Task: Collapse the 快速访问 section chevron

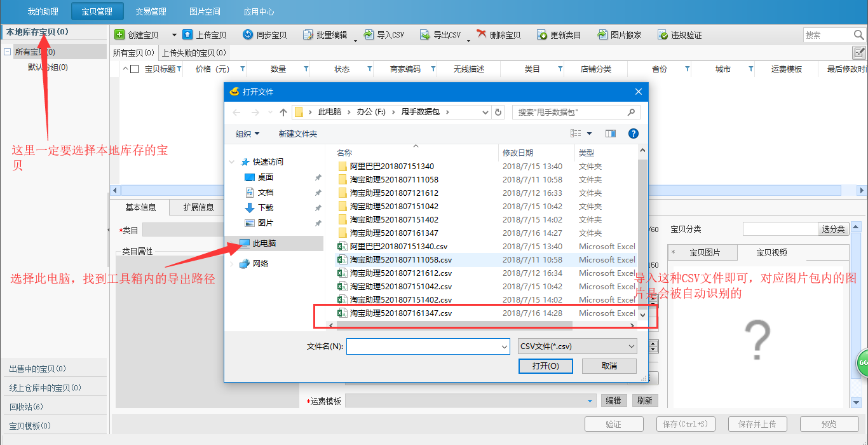Action: pyautogui.click(x=232, y=162)
